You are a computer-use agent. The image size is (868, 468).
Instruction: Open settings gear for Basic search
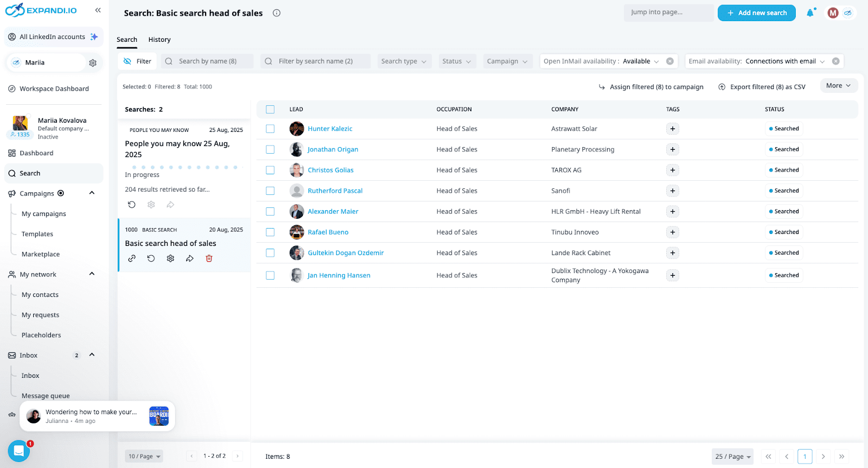[170, 258]
